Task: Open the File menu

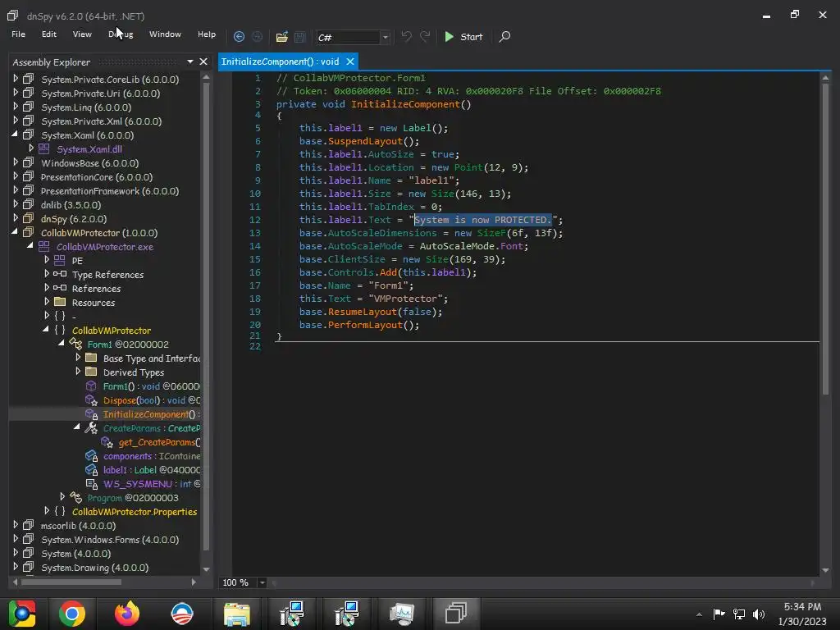Action: [x=18, y=34]
